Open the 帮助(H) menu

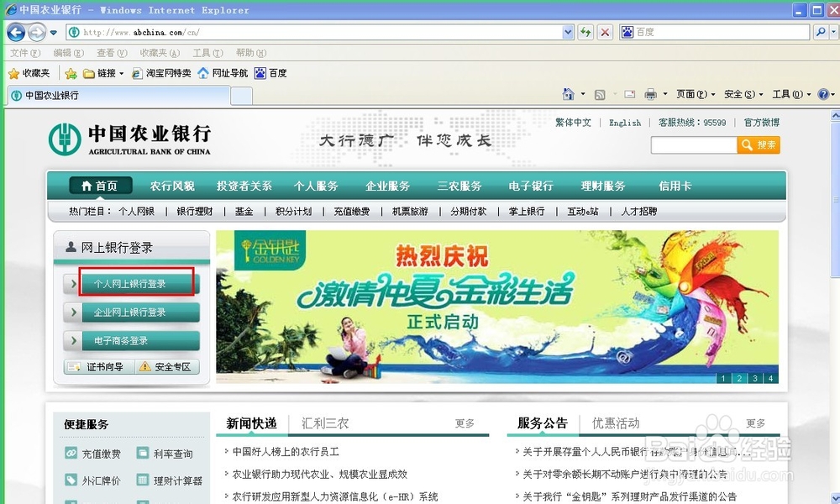click(x=250, y=52)
